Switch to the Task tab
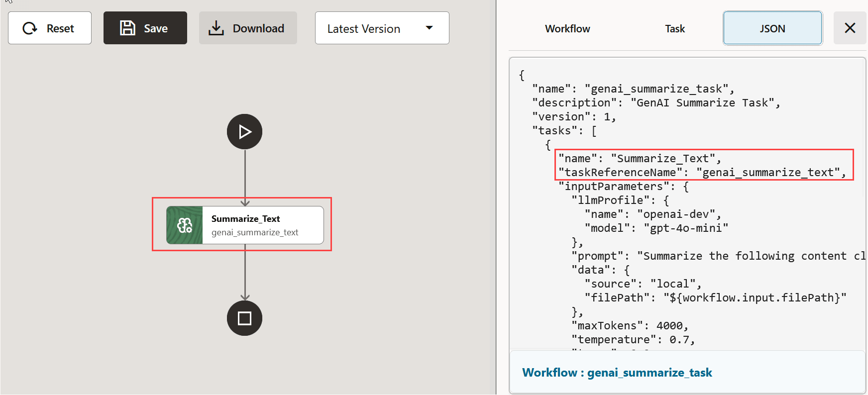This screenshot has height=395, width=868. pos(675,29)
